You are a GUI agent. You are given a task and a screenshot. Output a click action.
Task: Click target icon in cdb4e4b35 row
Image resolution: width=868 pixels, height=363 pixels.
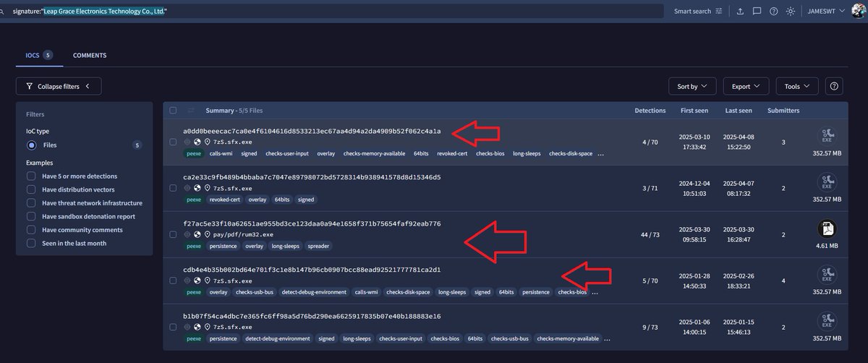(x=187, y=281)
